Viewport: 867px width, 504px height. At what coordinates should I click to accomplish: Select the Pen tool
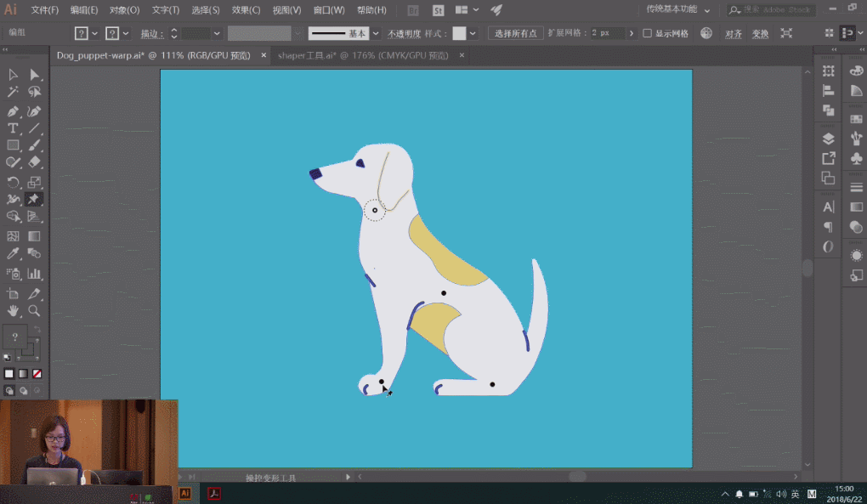click(x=14, y=111)
